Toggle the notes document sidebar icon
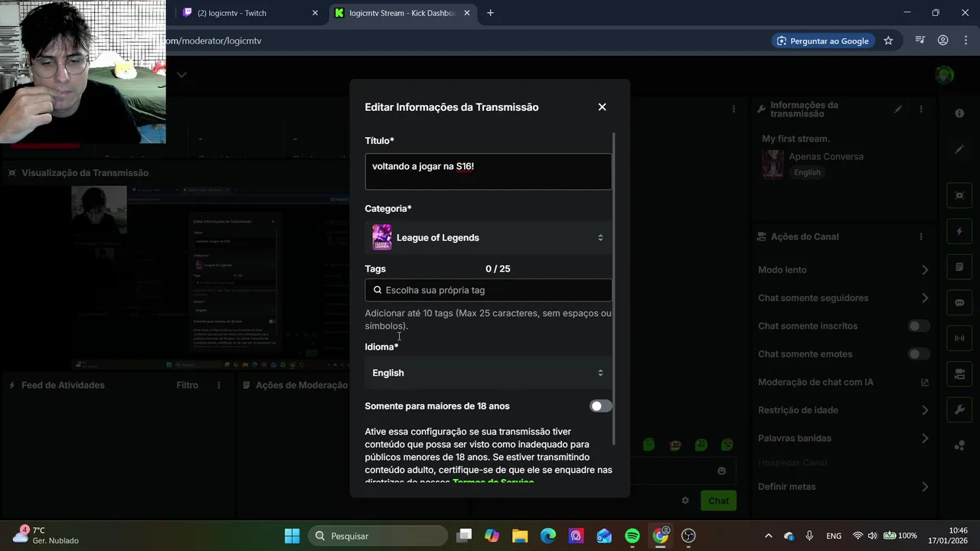Viewport: 980px width, 551px height. pyautogui.click(x=959, y=267)
